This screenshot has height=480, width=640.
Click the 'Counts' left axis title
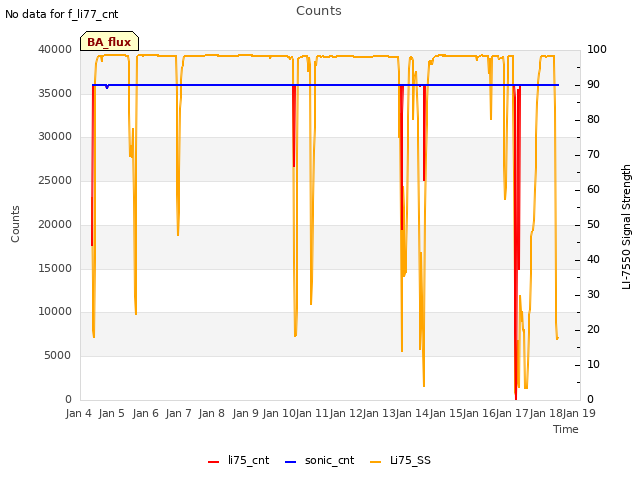click(x=15, y=224)
